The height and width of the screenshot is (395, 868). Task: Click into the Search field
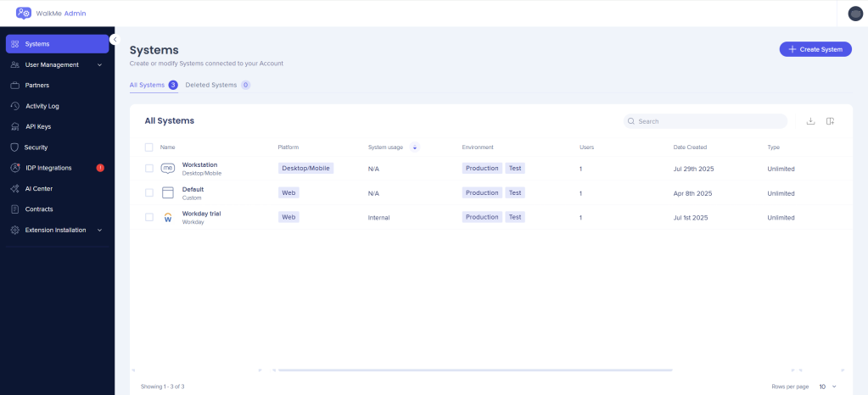click(x=708, y=121)
